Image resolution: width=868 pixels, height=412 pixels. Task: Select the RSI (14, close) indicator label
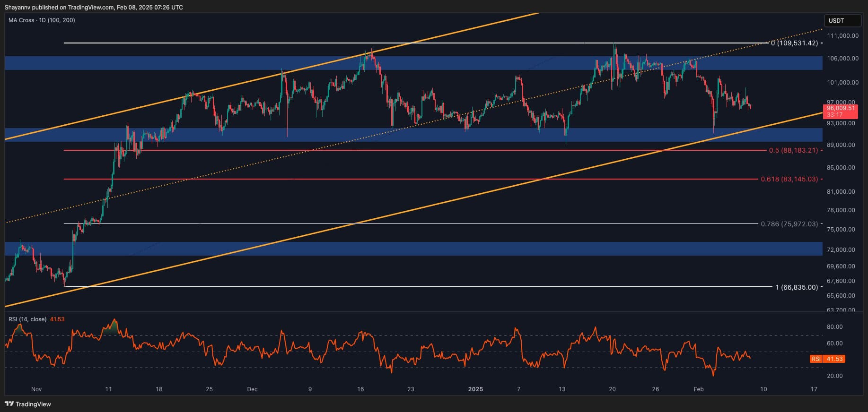click(x=27, y=319)
